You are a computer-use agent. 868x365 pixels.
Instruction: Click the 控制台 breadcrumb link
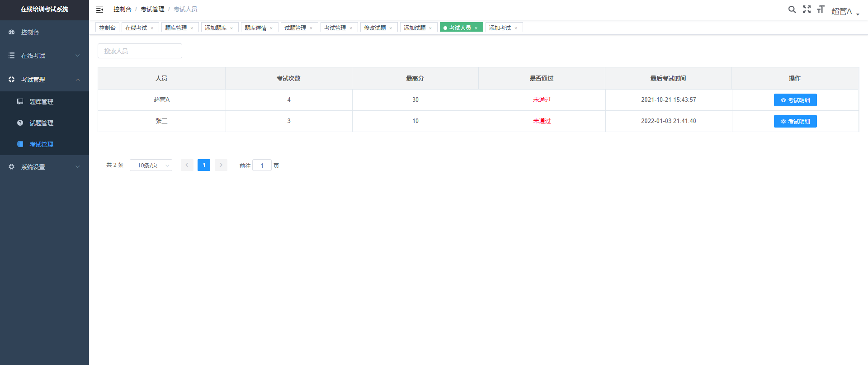click(123, 9)
